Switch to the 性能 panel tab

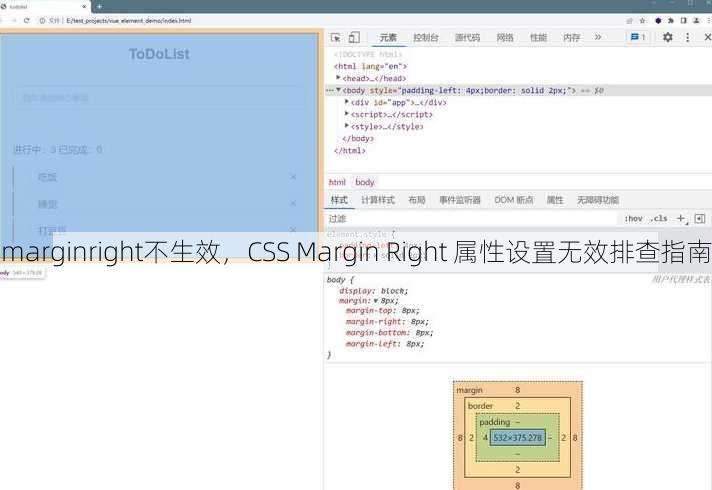(x=538, y=38)
